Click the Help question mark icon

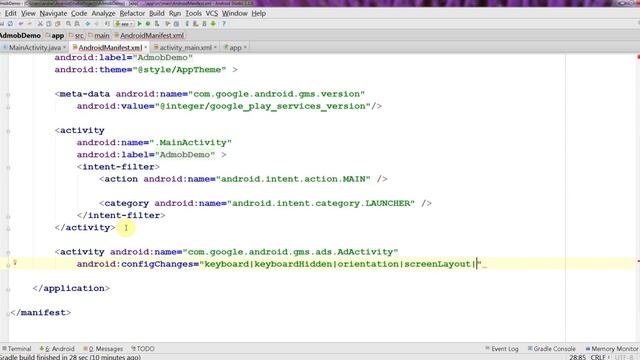(x=224, y=24)
